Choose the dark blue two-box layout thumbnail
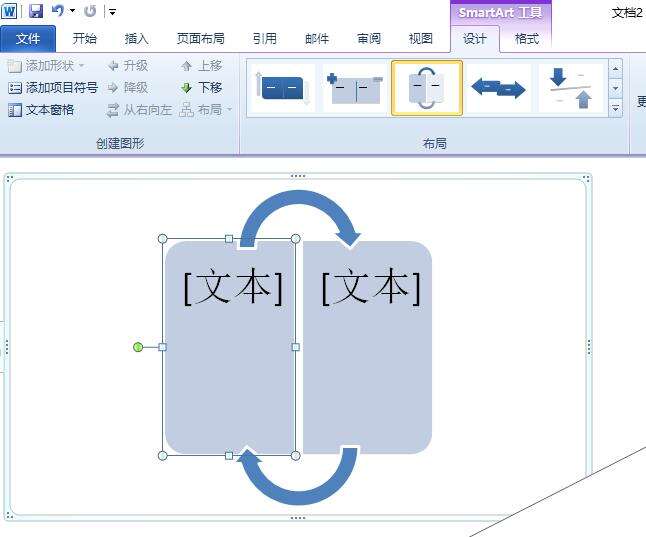 [x=282, y=88]
